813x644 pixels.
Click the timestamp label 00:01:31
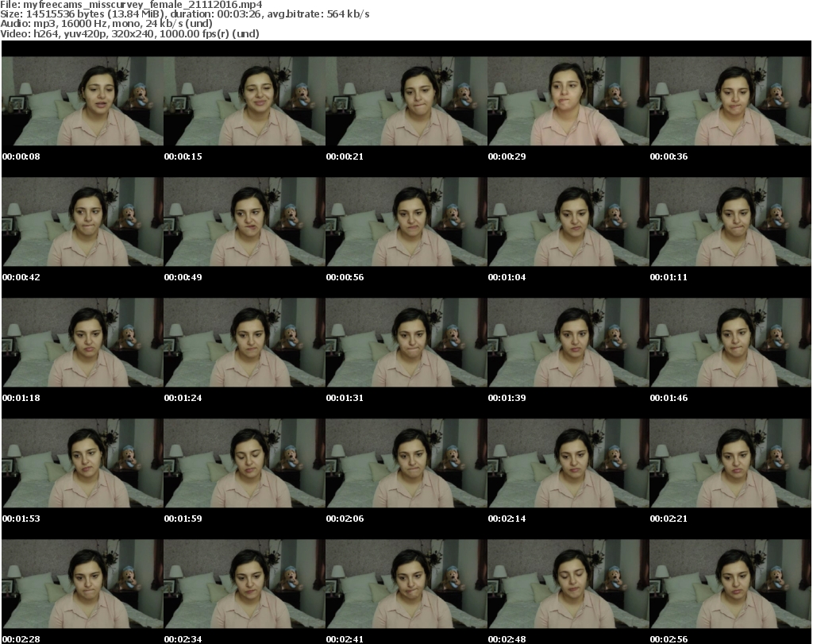pos(345,398)
